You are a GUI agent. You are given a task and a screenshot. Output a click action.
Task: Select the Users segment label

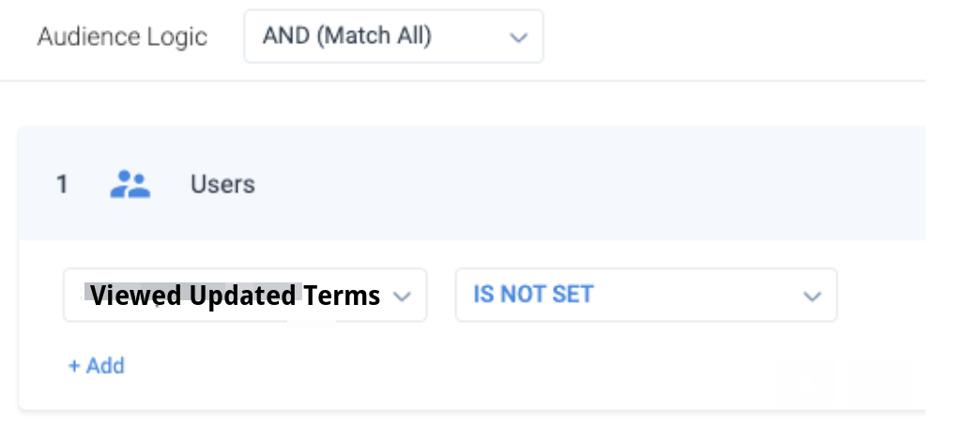pyautogui.click(x=222, y=184)
